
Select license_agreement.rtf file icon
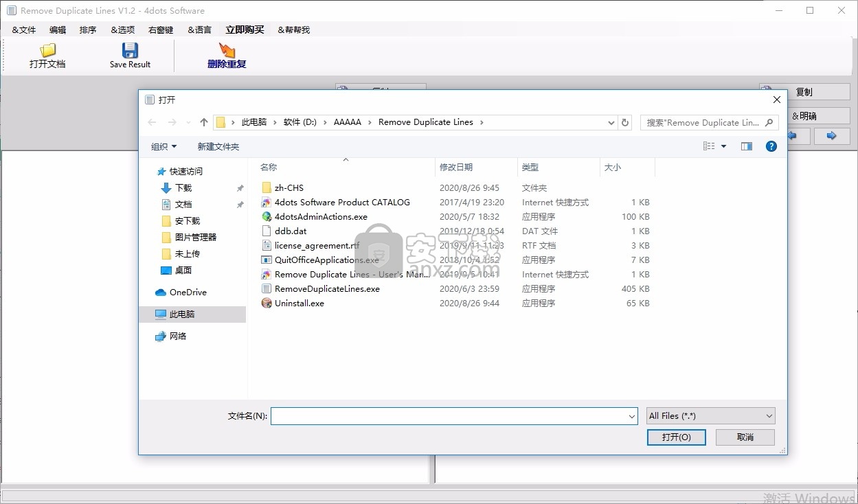(x=267, y=245)
